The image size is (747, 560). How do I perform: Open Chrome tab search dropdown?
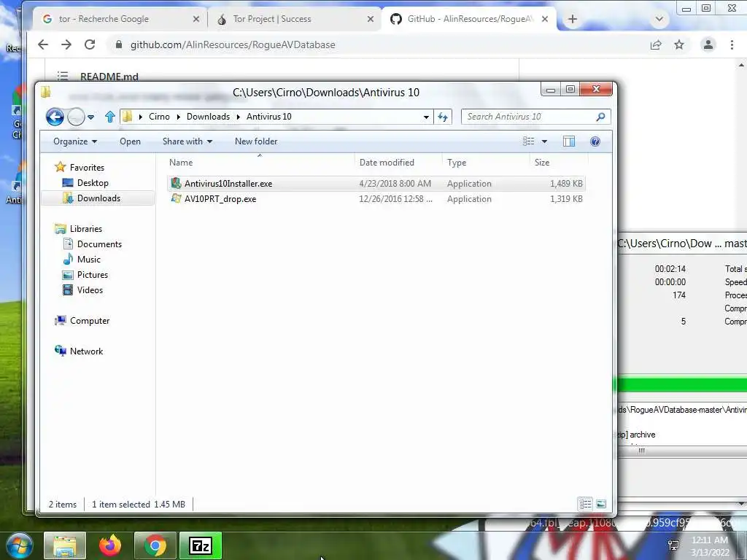[659, 19]
